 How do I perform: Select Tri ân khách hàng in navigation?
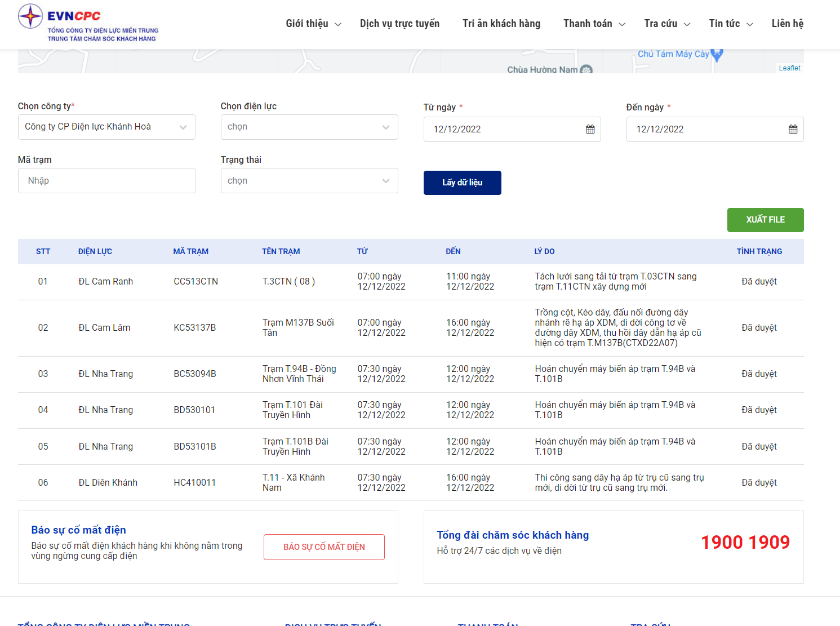[x=501, y=24]
